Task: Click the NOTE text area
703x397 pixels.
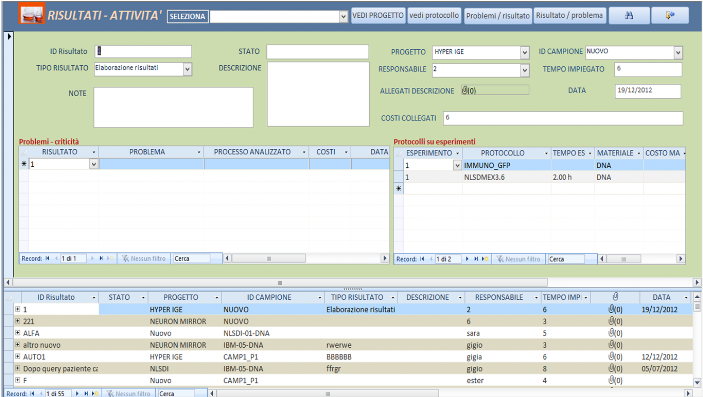Action: (174, 108)
